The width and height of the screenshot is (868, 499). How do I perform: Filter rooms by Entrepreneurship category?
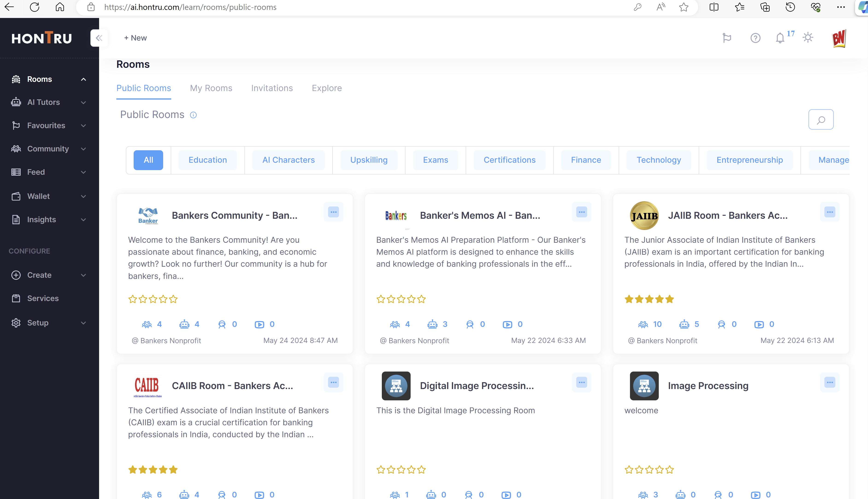(750, 160)
